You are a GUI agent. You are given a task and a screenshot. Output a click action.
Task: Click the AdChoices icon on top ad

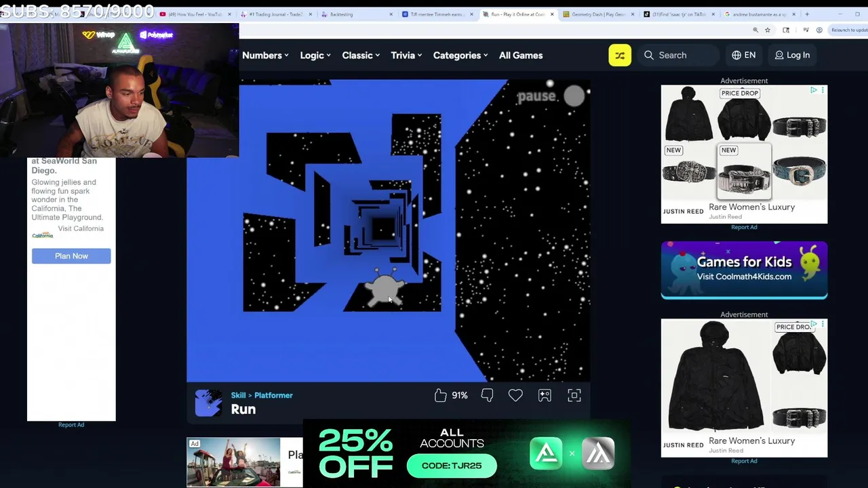(814, 89)
